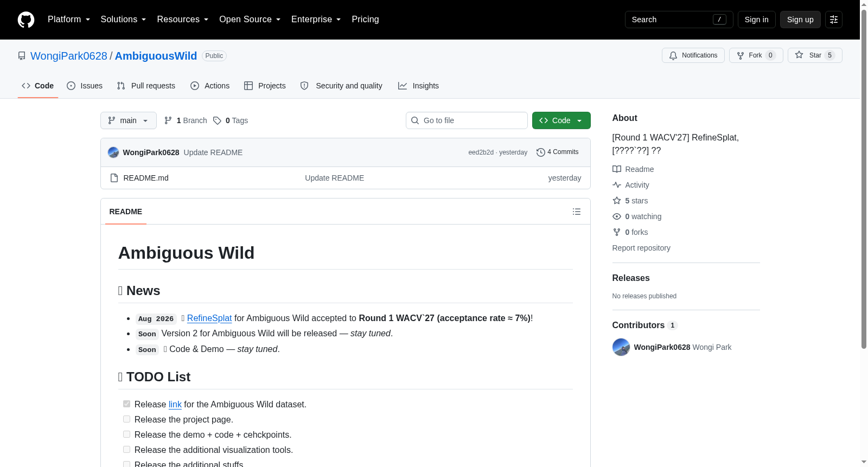Check the additional visualization tools checkbox
The height and width of the screenshot is (467, 868).
point(126,450)
